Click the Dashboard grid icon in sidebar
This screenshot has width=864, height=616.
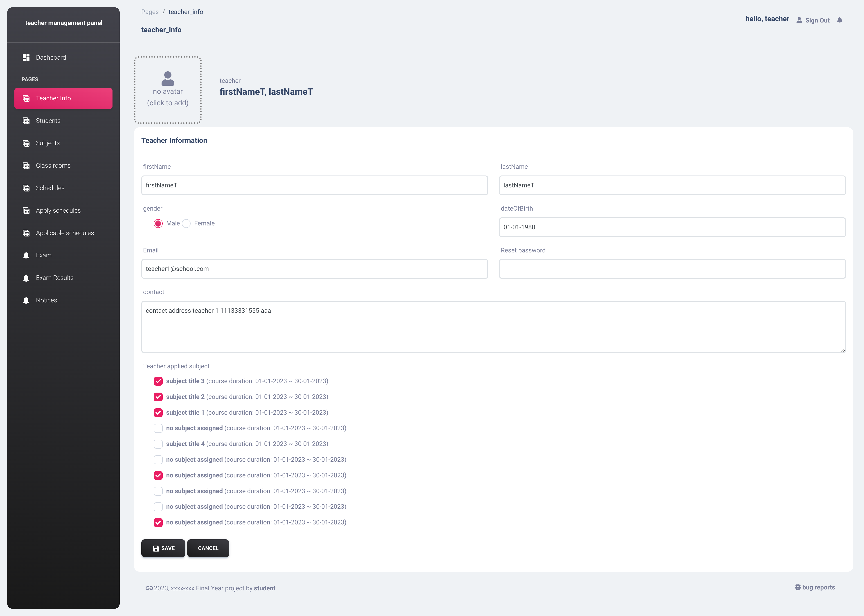tap(26, 58)
